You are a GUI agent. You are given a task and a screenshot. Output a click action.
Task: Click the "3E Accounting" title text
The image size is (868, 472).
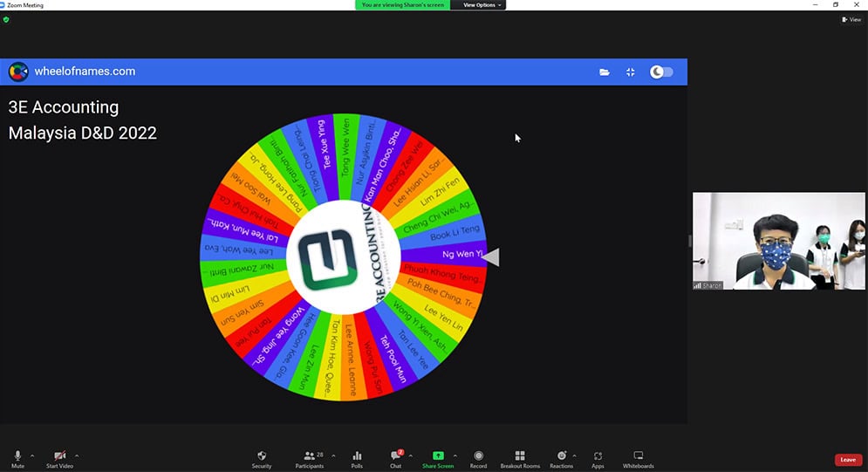[x=64, y=107]
